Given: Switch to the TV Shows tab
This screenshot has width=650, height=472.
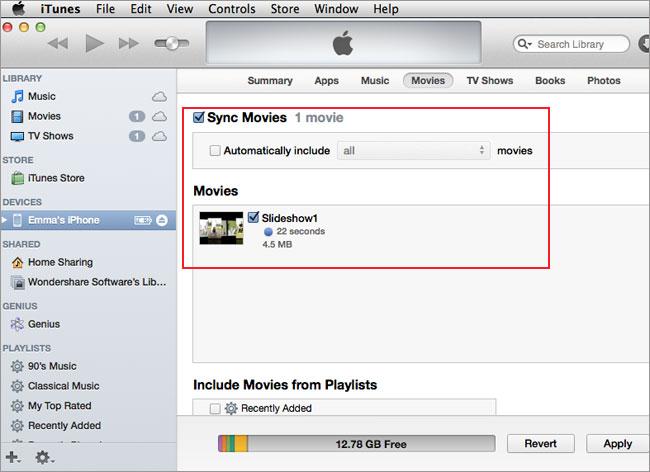Looking at the screenshot, I should [490, 80].
